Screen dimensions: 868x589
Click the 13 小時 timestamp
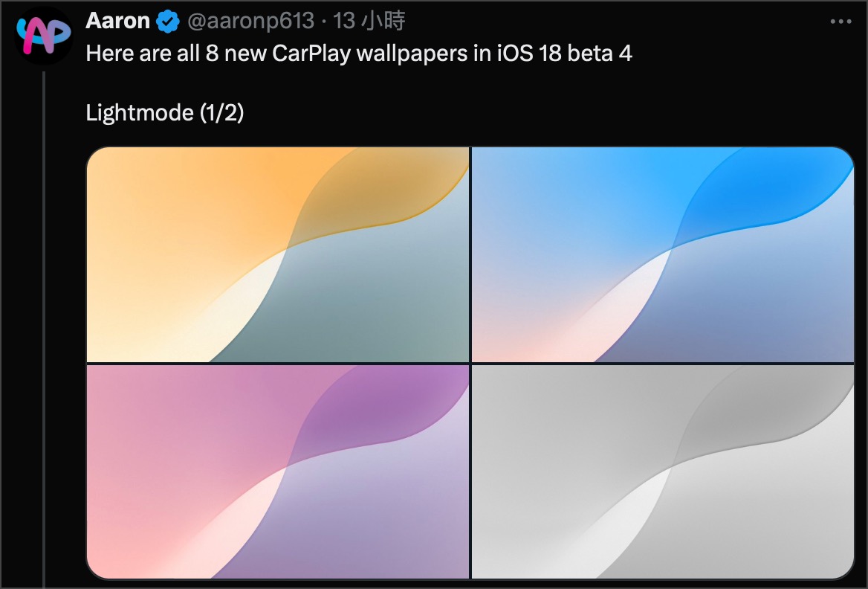coord(372,21)
